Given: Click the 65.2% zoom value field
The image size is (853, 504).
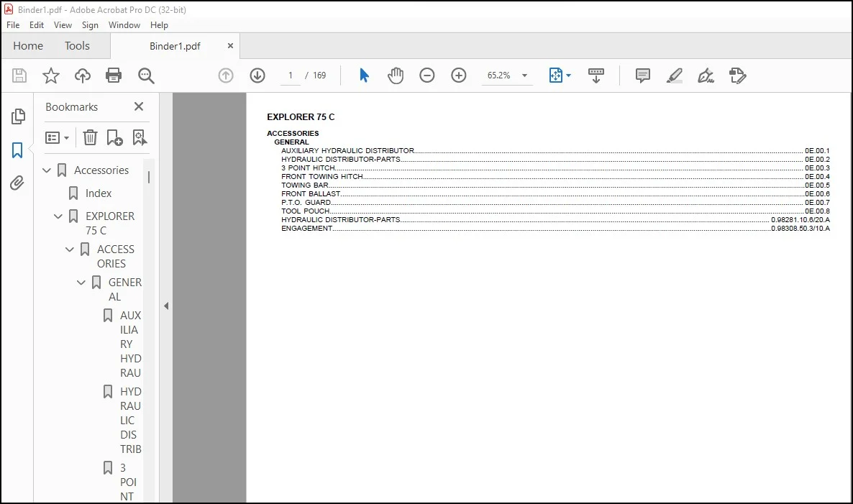Looking at the screenshot, I should coord(499,75).
